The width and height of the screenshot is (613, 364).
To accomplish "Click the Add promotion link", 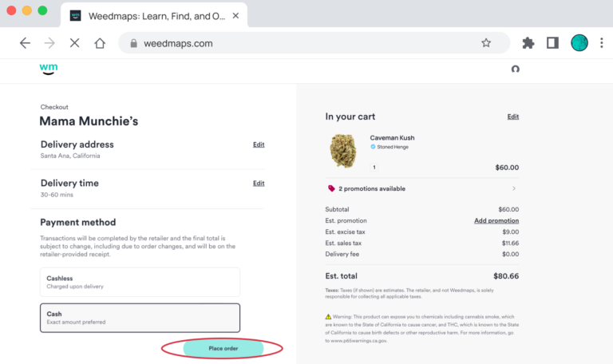I will tap(496, 220).
